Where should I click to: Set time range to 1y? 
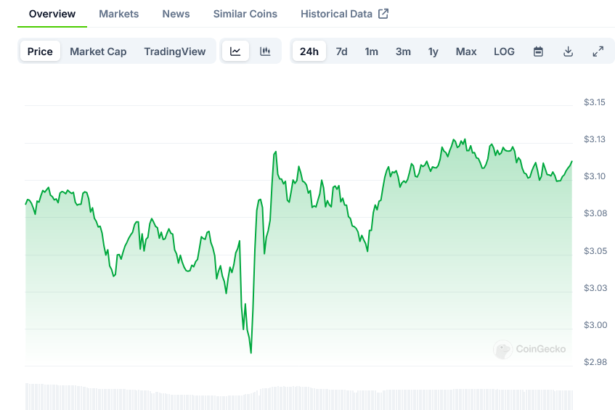coord(433,52)
